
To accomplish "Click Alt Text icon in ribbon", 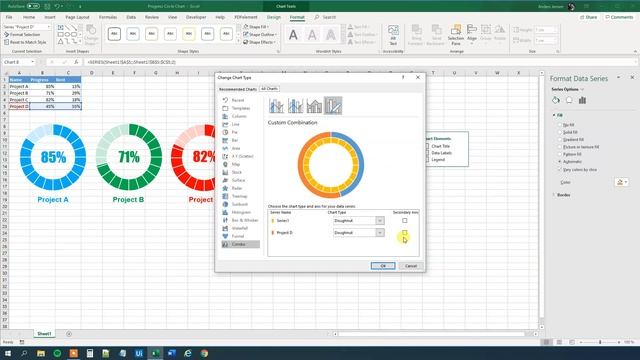I will tap(393, 35).
